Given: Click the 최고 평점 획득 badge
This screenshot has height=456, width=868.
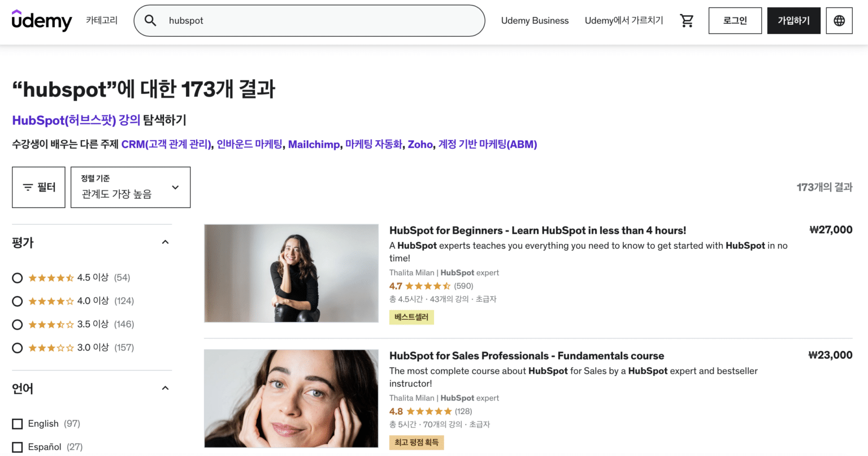Looking at the screenshot, I should click(416, 442).
